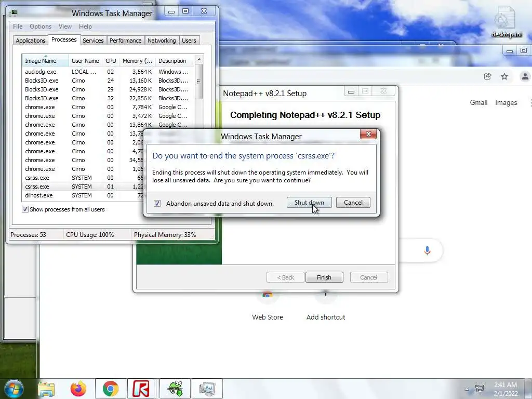Select chrome.exe using 3,472 K memory
Screen dimensions: 532x399
108,116
